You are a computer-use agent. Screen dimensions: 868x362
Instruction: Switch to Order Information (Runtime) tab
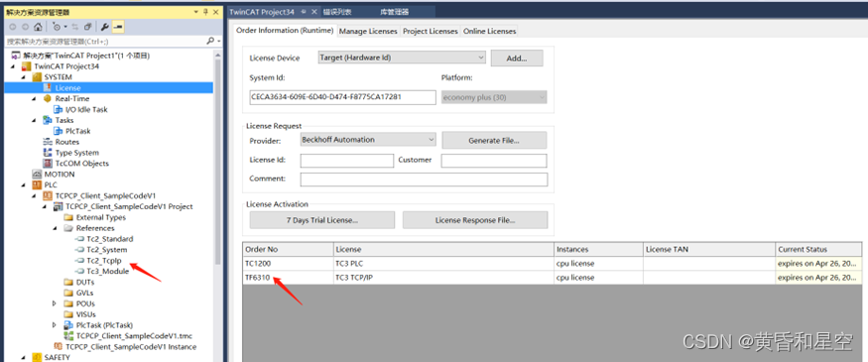tap(285, 31)
